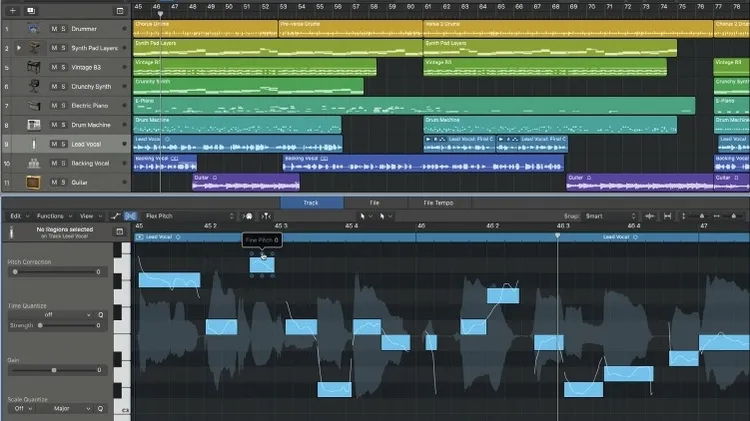Open the Scale Quantize Major dropdown

75,408
